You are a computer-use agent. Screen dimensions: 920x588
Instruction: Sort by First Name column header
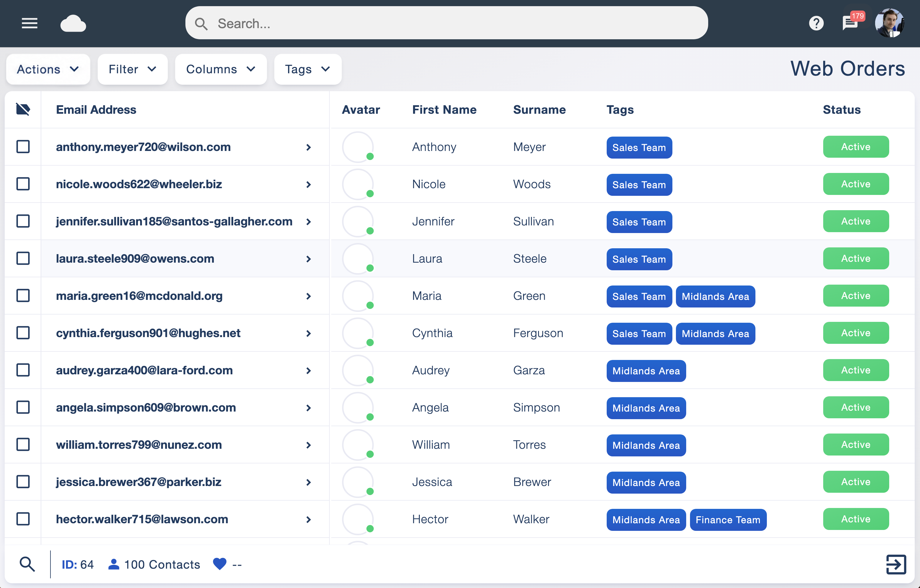444,110
